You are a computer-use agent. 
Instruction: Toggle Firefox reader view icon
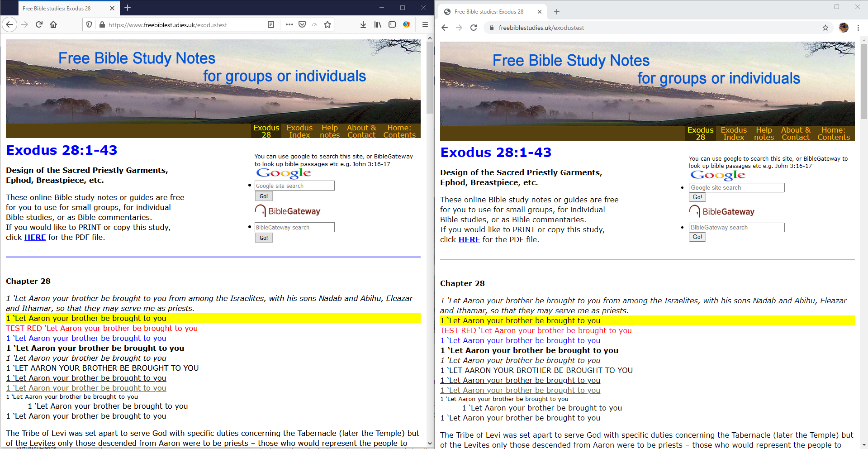click(271, 24)
